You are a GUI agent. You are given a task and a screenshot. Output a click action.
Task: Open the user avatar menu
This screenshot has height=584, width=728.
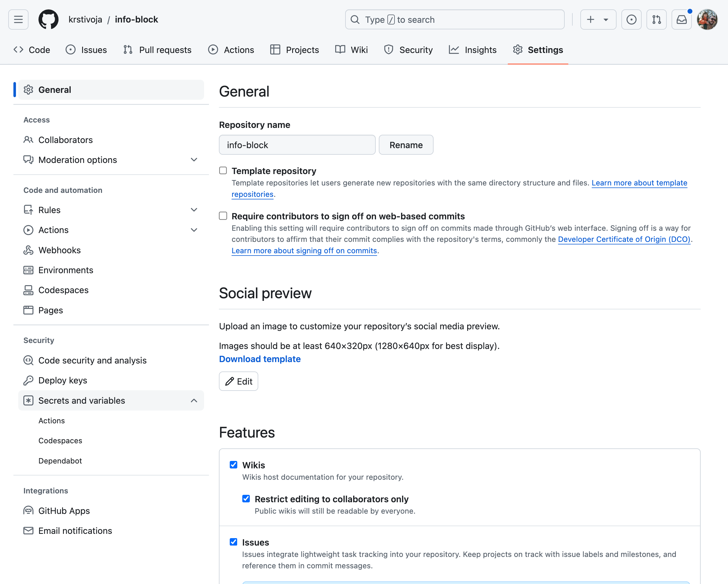707,20
